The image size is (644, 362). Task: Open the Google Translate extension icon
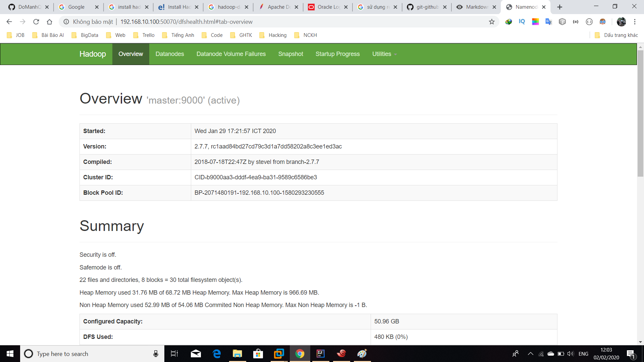(549, 22)
